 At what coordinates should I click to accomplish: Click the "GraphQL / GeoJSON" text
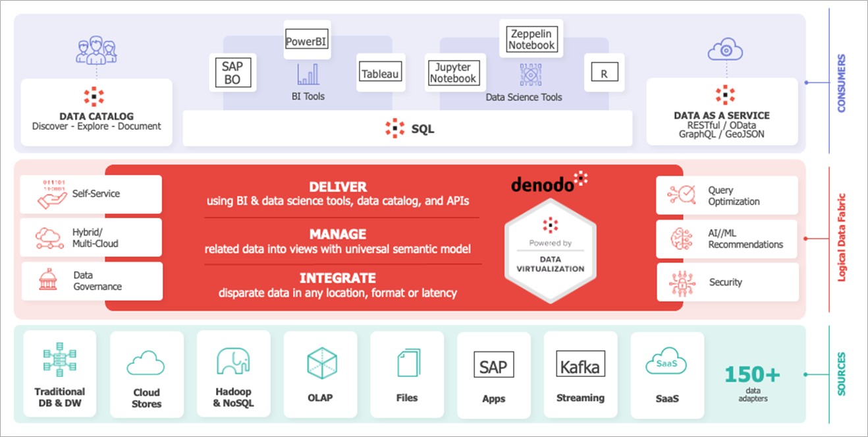(722, 134)
